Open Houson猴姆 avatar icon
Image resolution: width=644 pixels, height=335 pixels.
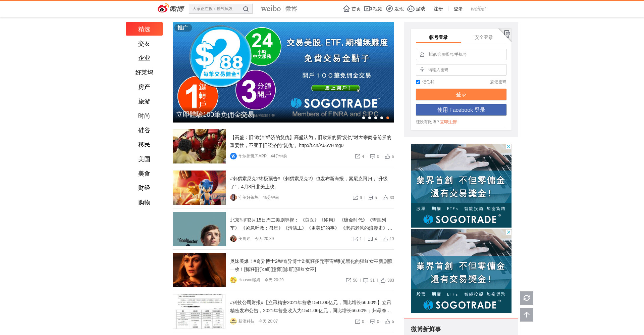(233, 280)
